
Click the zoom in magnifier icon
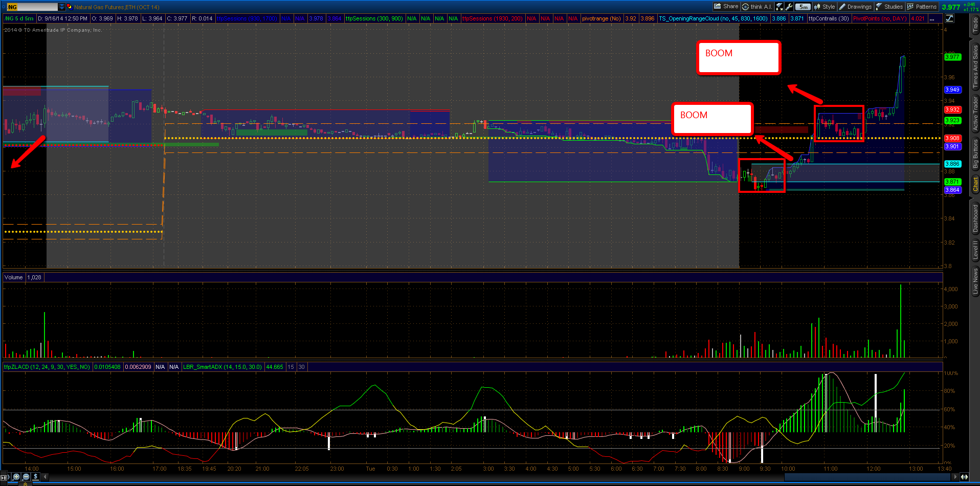pos(16,477)
